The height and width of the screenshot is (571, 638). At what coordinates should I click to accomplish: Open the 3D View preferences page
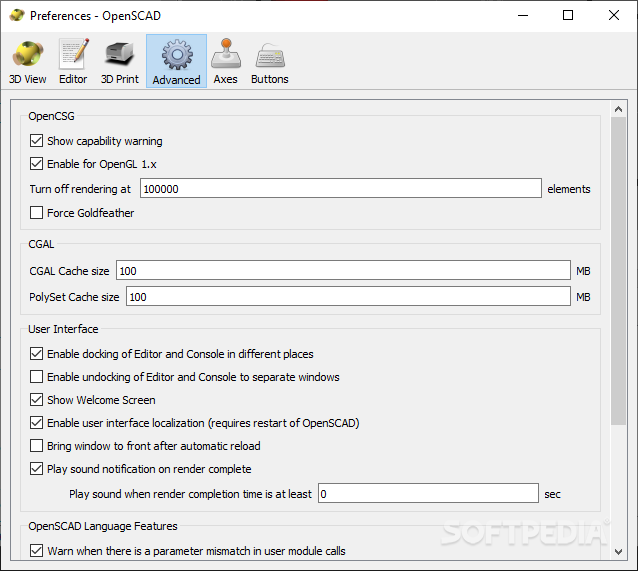(x=27, y=61)
